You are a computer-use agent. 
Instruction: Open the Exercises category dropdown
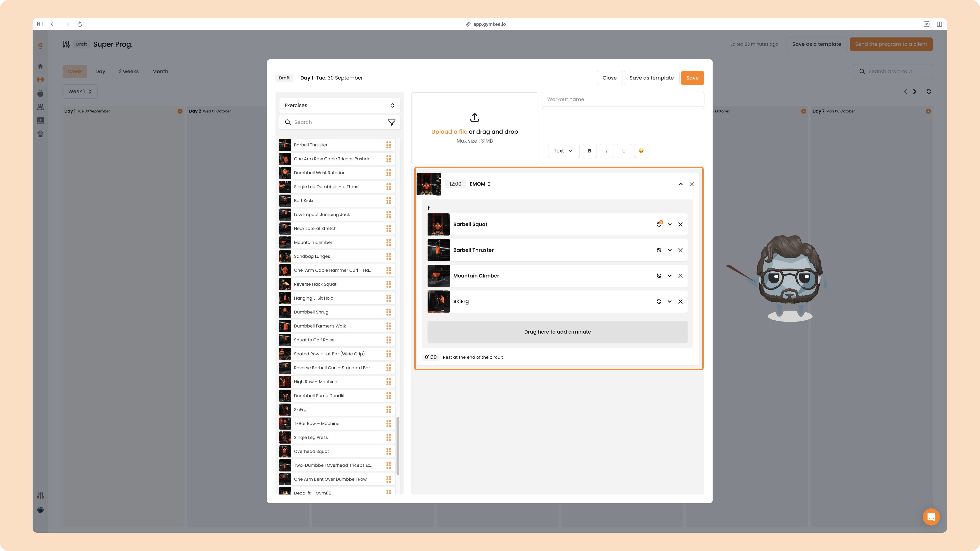[339, 105]
